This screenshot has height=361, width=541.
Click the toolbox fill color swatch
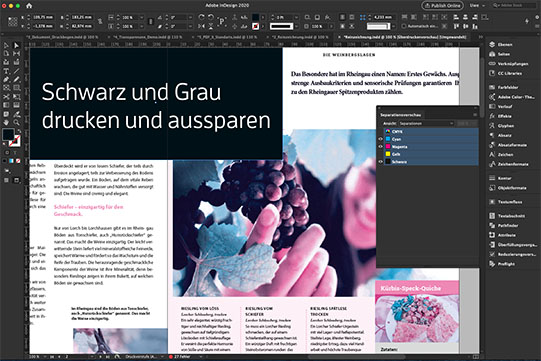pyautogui.click(x=8, y=135)
